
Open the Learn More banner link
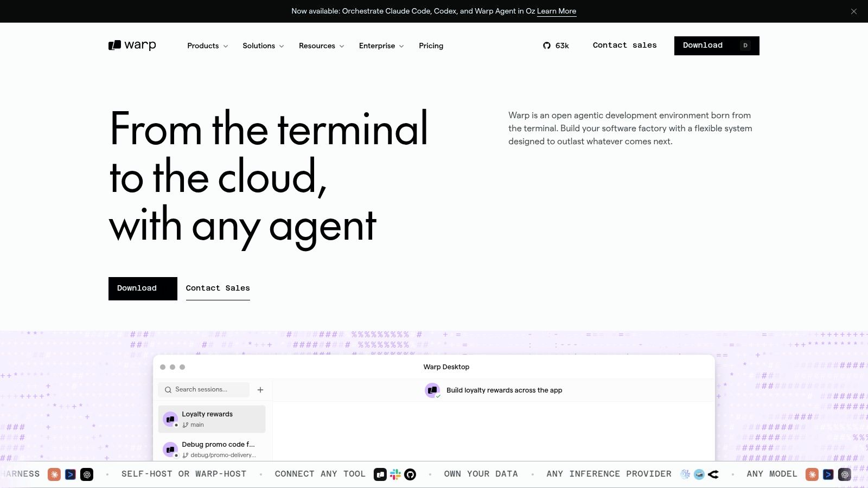click(x=557, y=11)
